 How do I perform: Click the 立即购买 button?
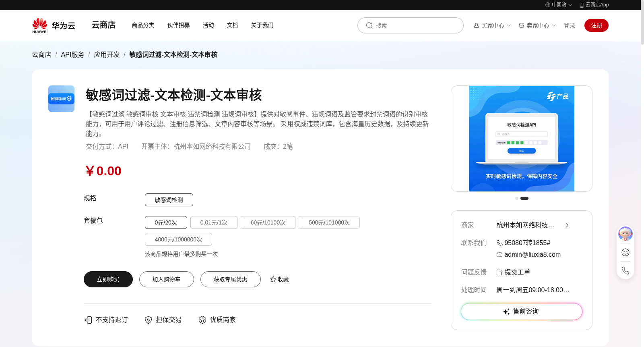108,279
